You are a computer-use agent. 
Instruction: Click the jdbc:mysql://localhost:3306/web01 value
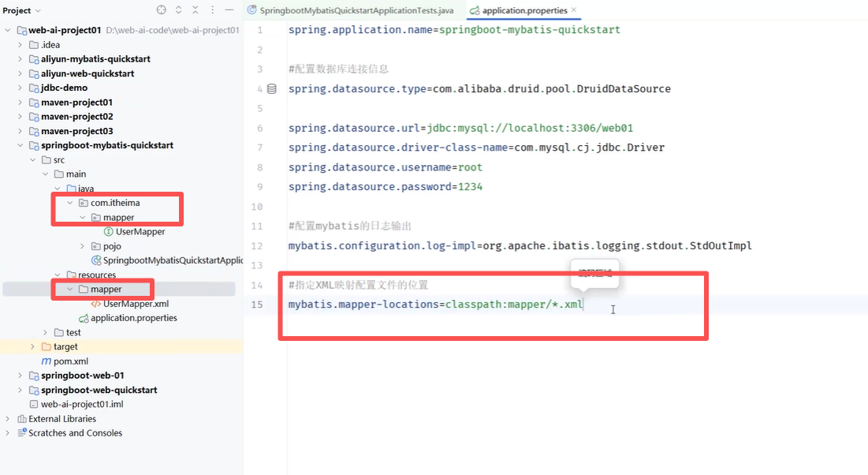point(530,128)
